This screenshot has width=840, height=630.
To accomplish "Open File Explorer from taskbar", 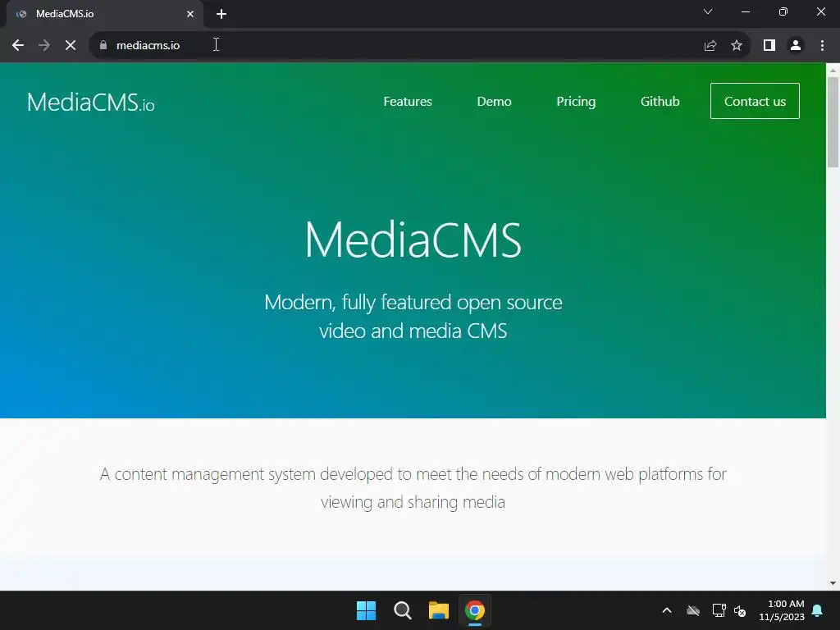I will (438, 610).
